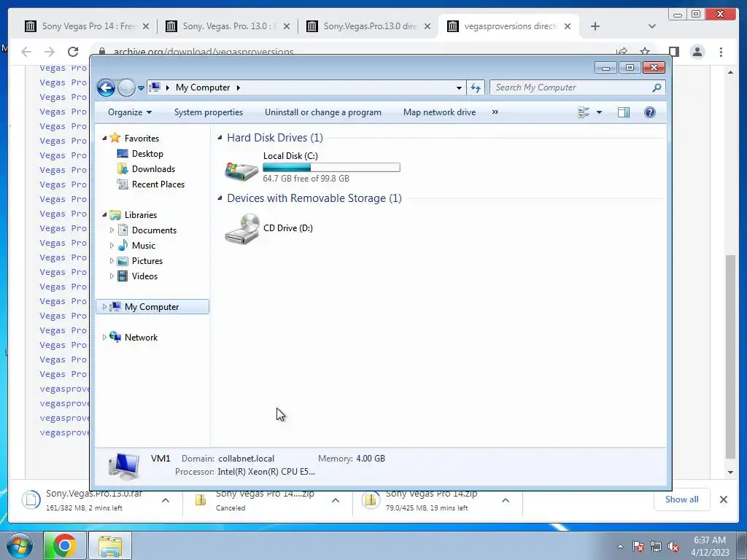Collapse the Favorites tree section

[104, 138]
